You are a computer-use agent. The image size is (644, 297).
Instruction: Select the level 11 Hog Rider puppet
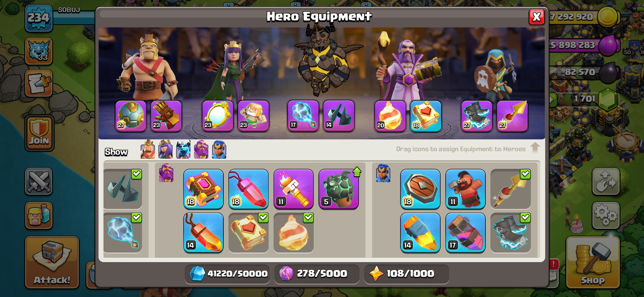click(465, 189)
